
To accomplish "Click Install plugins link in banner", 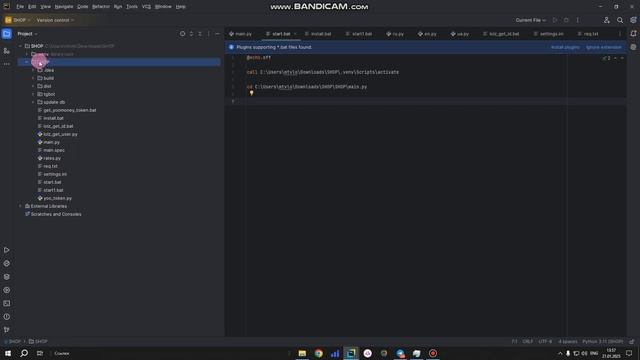I will pyautogui.click(x=565, y=47).
